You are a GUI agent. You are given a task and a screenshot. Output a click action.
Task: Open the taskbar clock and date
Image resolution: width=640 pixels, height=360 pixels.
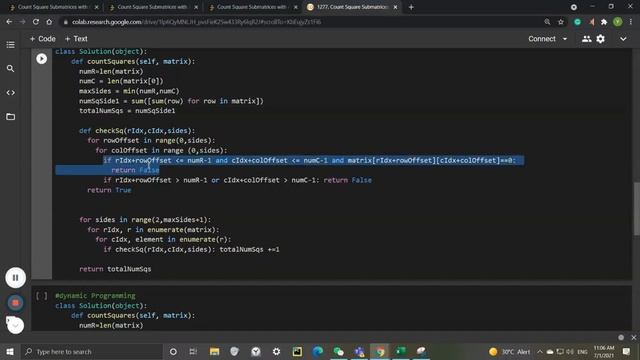604,351
